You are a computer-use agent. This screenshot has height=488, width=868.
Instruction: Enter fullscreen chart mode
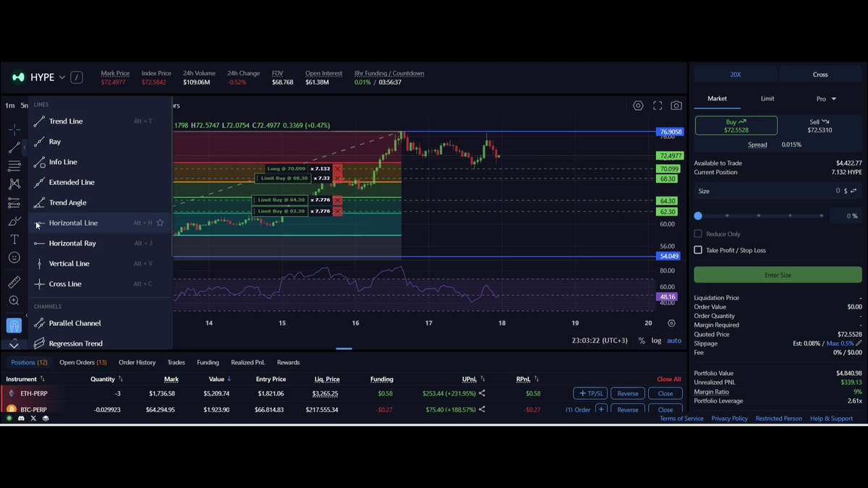(658, 106)
